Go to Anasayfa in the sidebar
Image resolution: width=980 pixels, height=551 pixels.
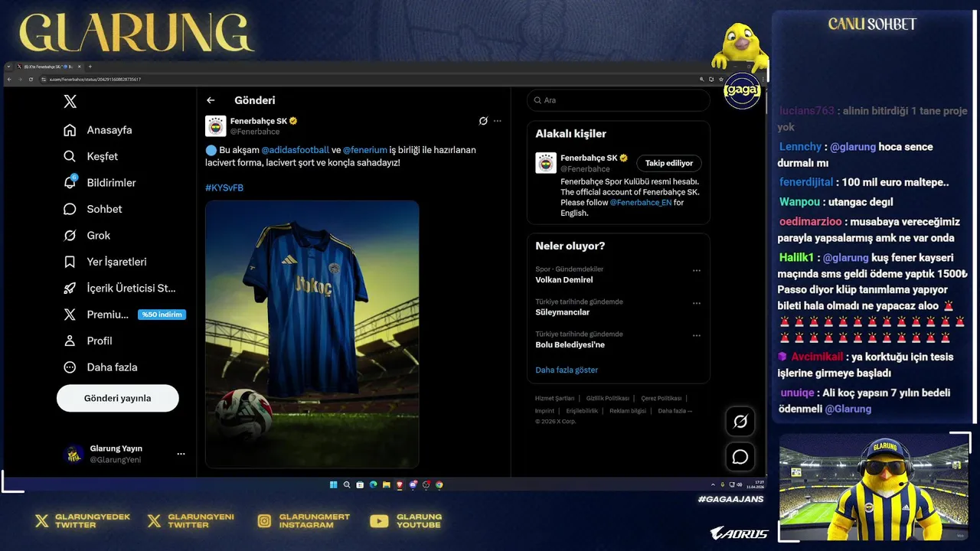point(98,130)
